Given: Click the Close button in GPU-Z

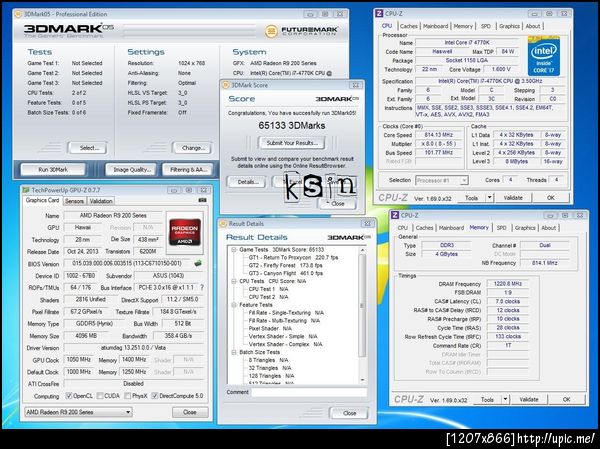Looking at the screenshot, I should pyautogui.click(x=190, y=412).
